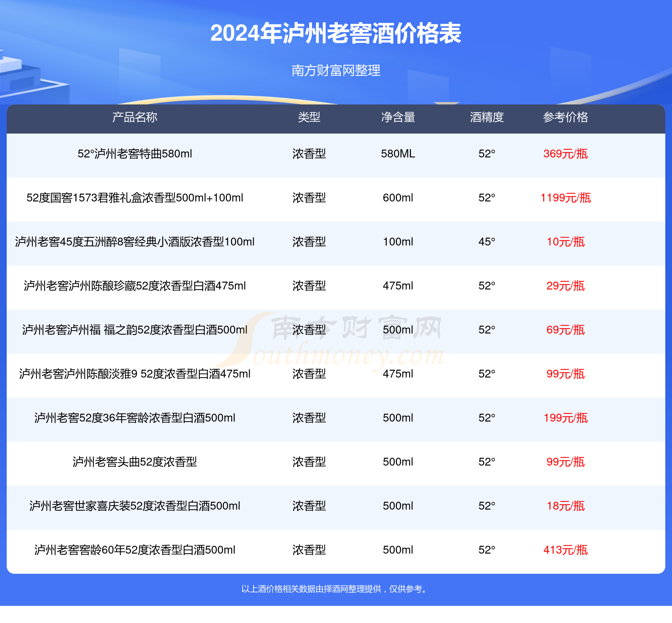The image size is (672, 623).
Task: Click the price 413元/瓶
Action: click(566, 550)
